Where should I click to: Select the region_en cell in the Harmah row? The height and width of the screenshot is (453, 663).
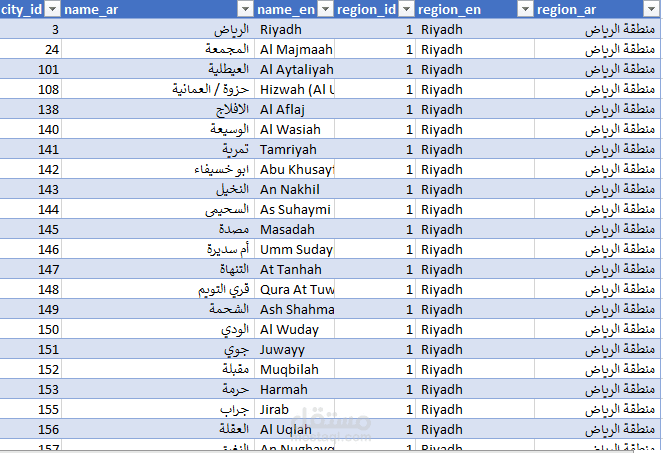[x=475, y=389]
